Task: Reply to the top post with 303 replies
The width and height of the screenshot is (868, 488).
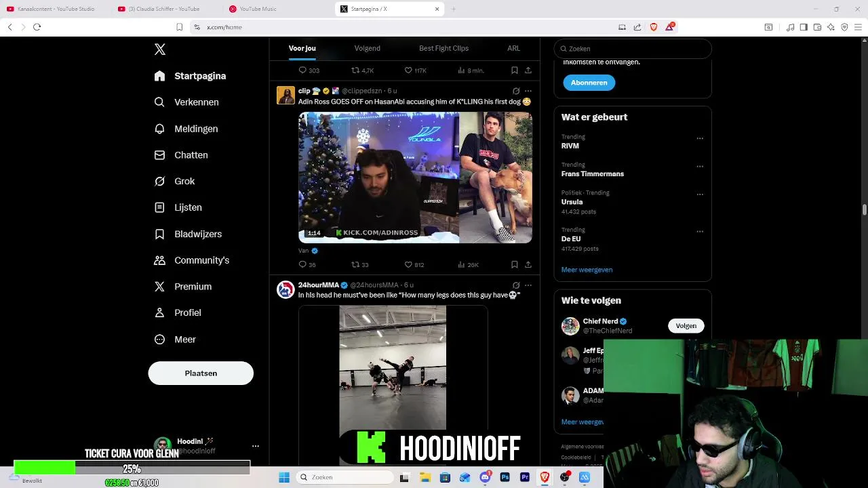Action: (x=309, y=70)
